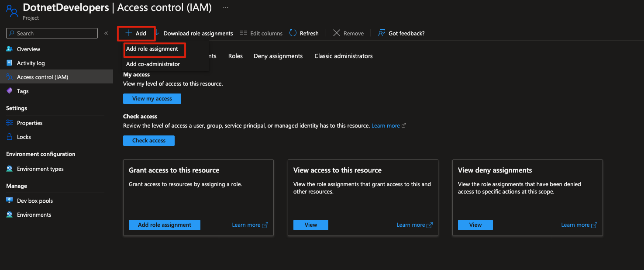Go to Tags in sidebar
The image size is (644, 270).
[x=22, y=91]
